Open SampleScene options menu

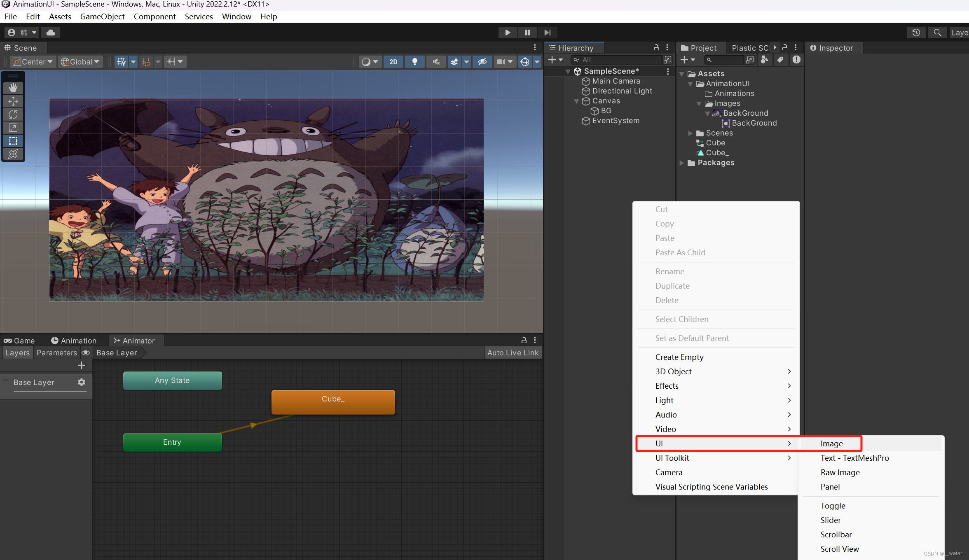668,71
